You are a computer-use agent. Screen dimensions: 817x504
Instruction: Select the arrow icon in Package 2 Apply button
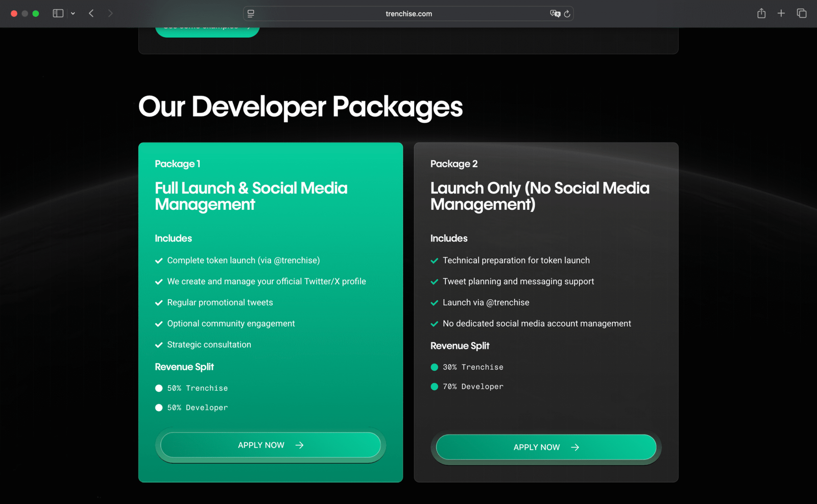click(575, 447)
